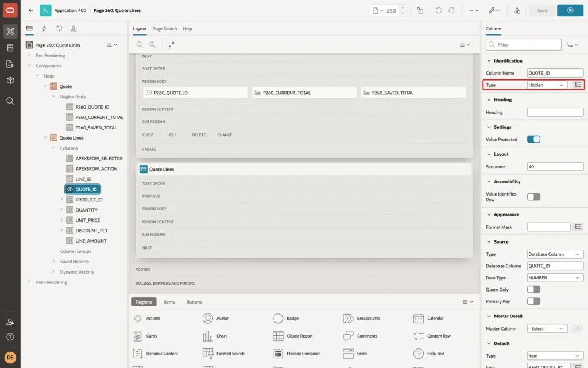The height and width of the screenshot is (368, 588).
Task: Click the Oracle logo home icon
Action: pos(10,10)
